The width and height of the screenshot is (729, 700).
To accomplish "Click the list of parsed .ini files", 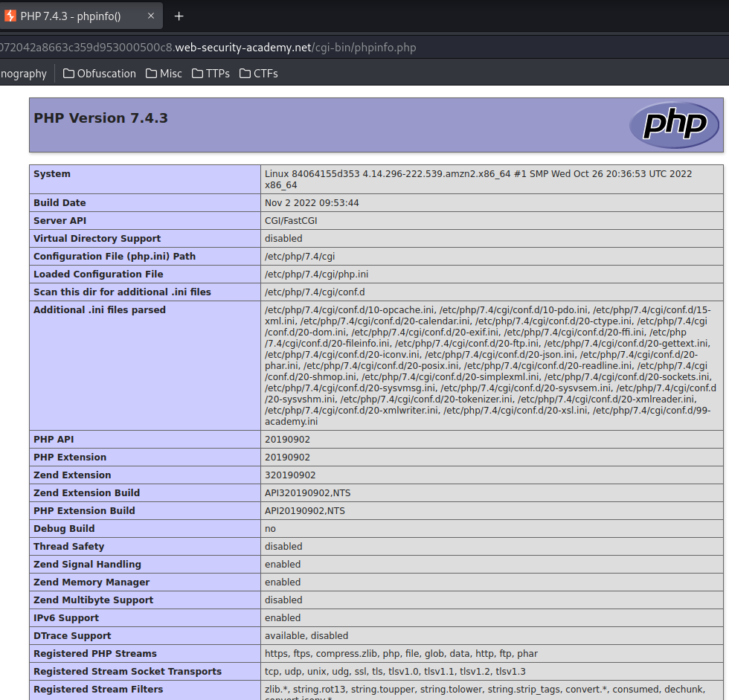I will (x=490, y=366).
